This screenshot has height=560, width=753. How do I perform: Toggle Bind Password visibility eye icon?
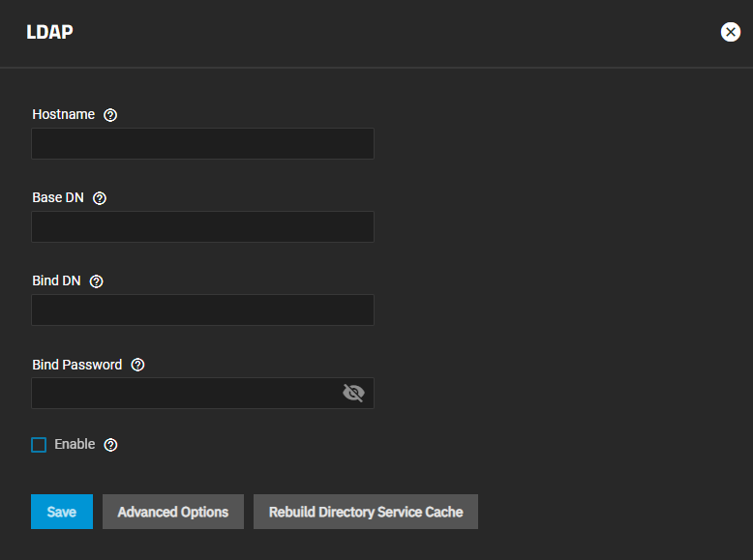[x=353, y=393]
